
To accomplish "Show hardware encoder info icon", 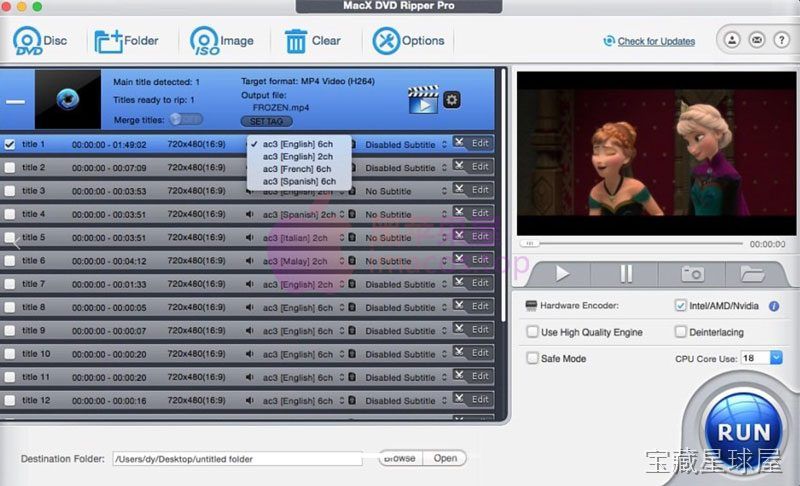I will pos(774,306).
